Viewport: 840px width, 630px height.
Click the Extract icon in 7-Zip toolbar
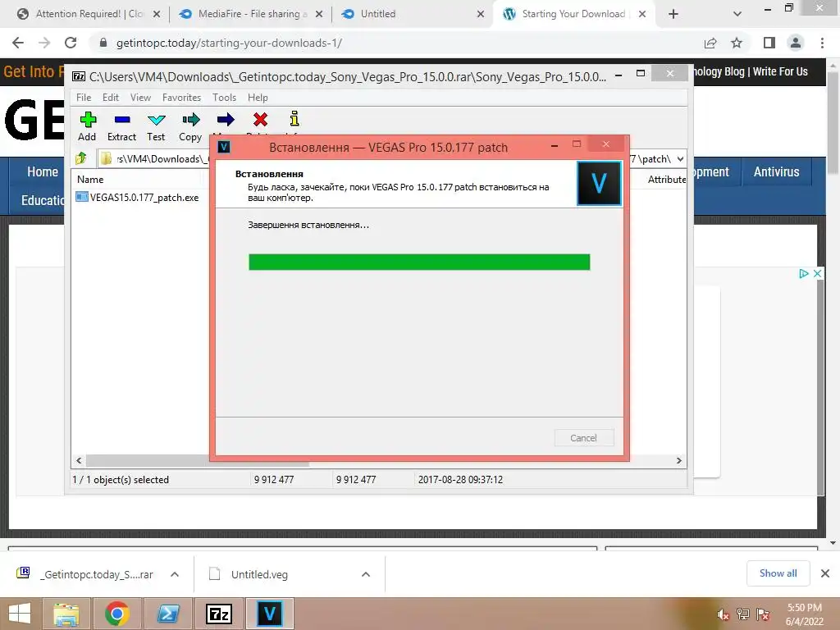click(x=122, y=120)
